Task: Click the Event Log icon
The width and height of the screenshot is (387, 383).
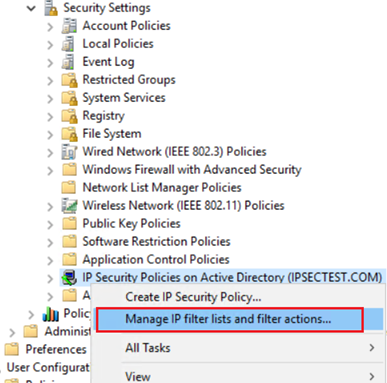Action: [x=68, y=62]
